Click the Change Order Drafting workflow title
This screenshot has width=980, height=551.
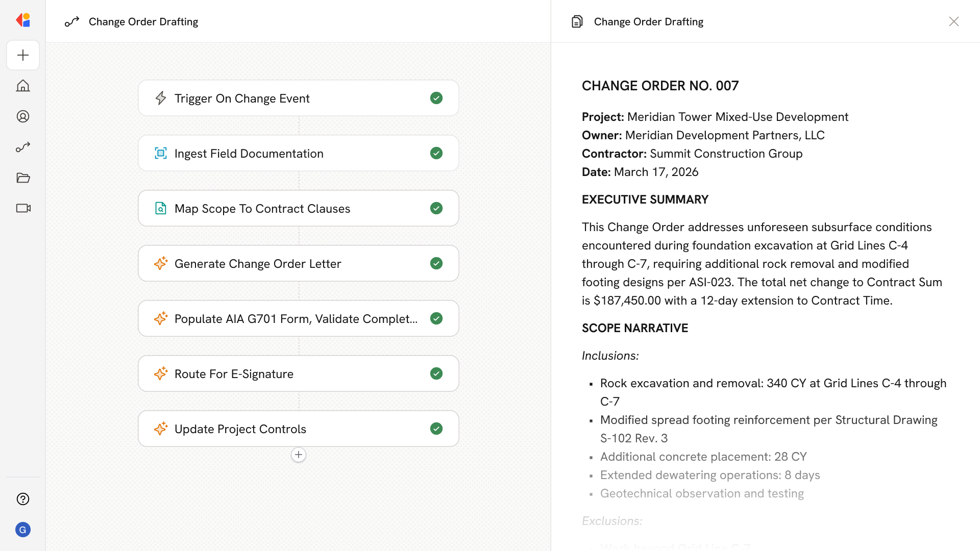[x=143, y=21]
